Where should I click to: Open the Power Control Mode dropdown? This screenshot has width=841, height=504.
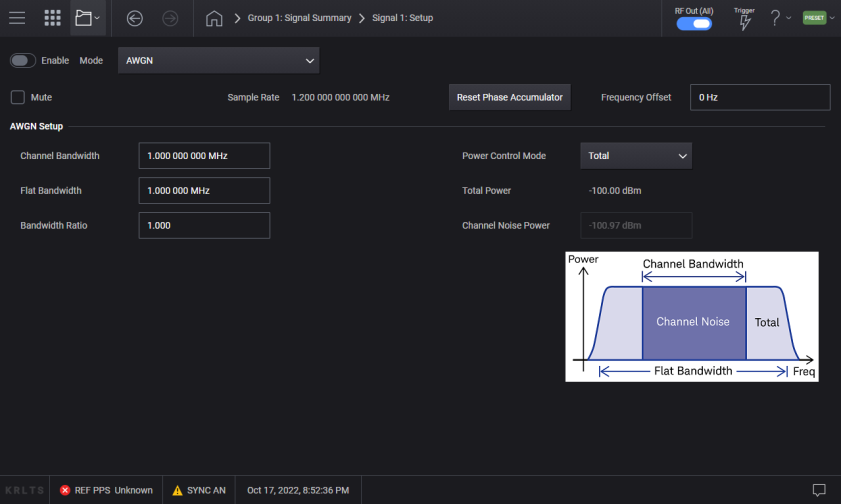click(636, 156)
